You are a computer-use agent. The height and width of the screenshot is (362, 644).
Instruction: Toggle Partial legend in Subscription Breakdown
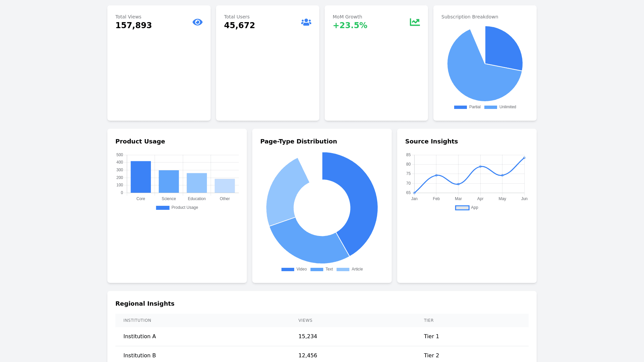467,107
